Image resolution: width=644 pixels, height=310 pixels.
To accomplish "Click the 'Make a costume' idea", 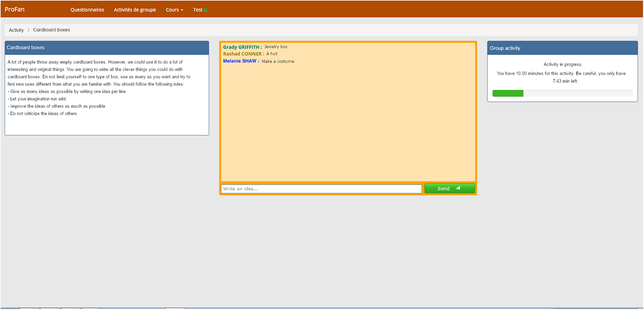I will coord(278,61).
